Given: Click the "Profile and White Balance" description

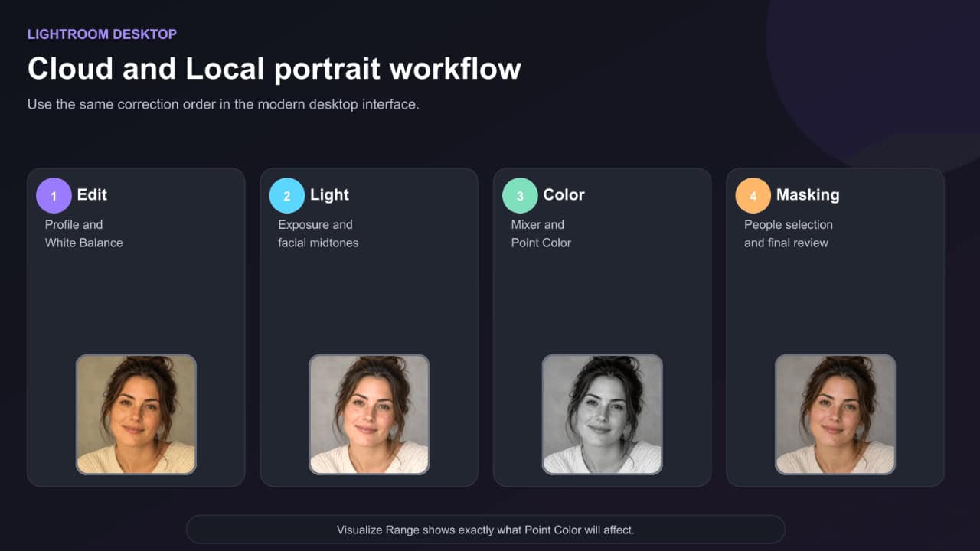Looking at the screenshot, I should [83, 233].
